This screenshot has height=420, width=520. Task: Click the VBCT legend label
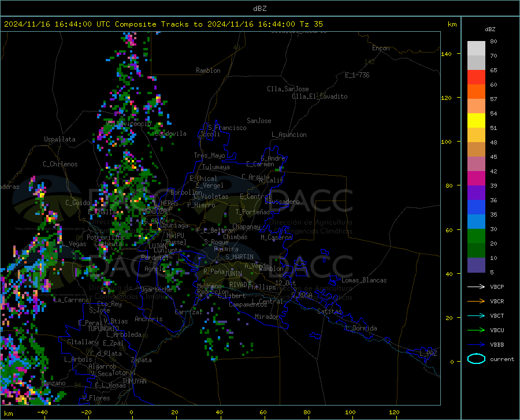pos(497,315)
